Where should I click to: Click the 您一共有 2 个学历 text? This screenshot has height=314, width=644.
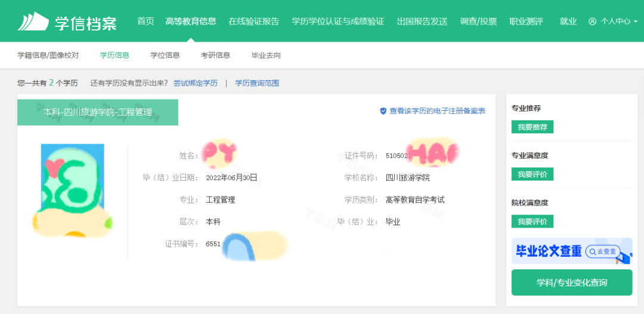[48, 83]
